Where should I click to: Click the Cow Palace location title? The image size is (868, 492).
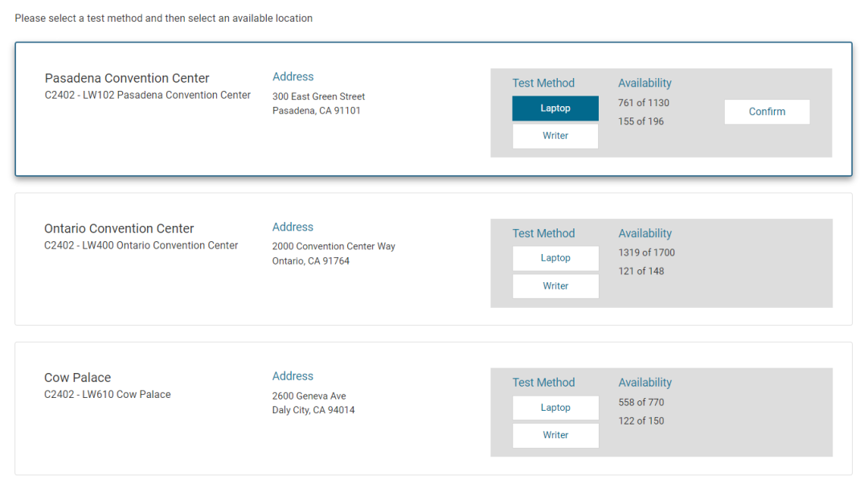click(77, 377)
